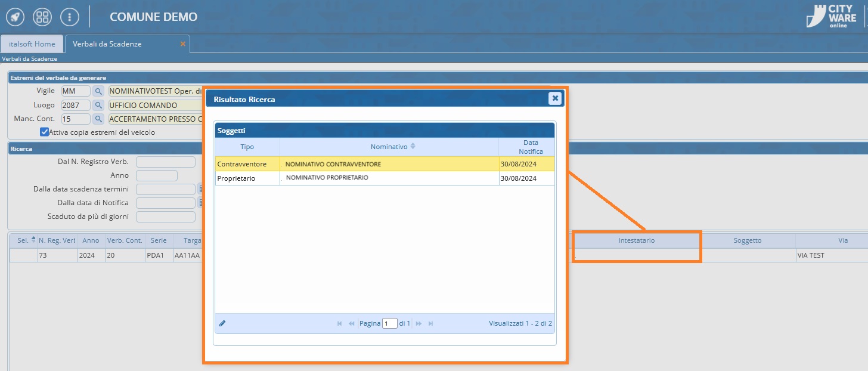
Task: Click the search magnifier next to Luogo
Action: [98, 105]
